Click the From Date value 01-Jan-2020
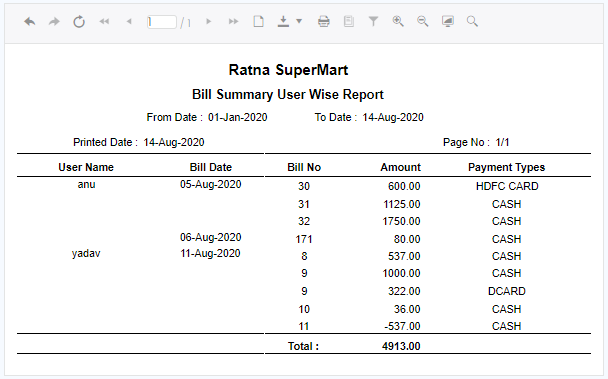The image size is (608, 379). pyautogui.click(x=238, y=118)
